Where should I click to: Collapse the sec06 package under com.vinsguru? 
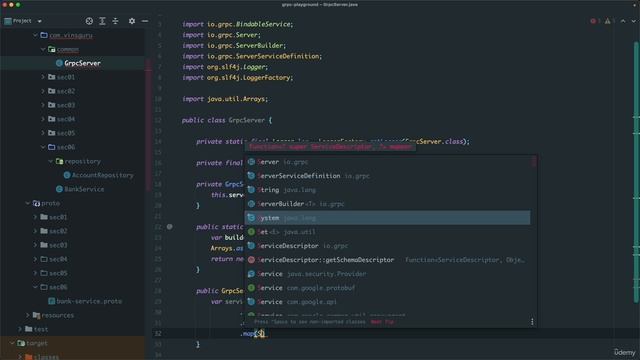(x=43, y=147)
